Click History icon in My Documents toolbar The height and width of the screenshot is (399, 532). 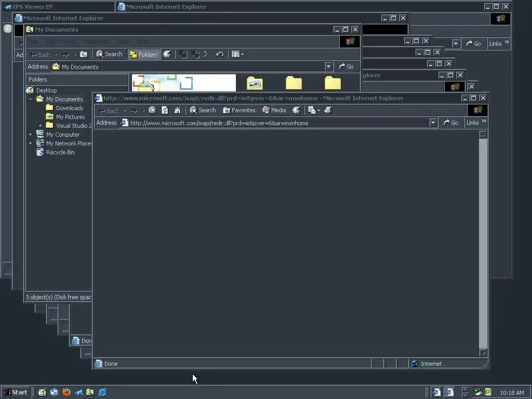click(x=167, y=54)
